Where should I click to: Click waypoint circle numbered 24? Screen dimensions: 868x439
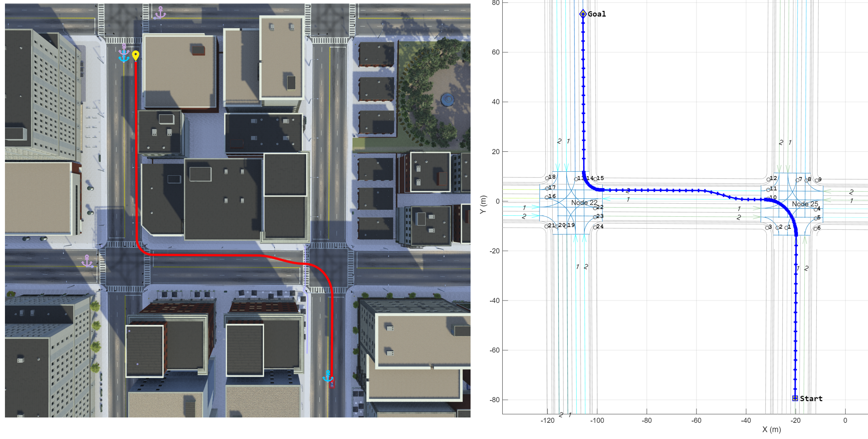pyautogui.click(x=595, y=227)
